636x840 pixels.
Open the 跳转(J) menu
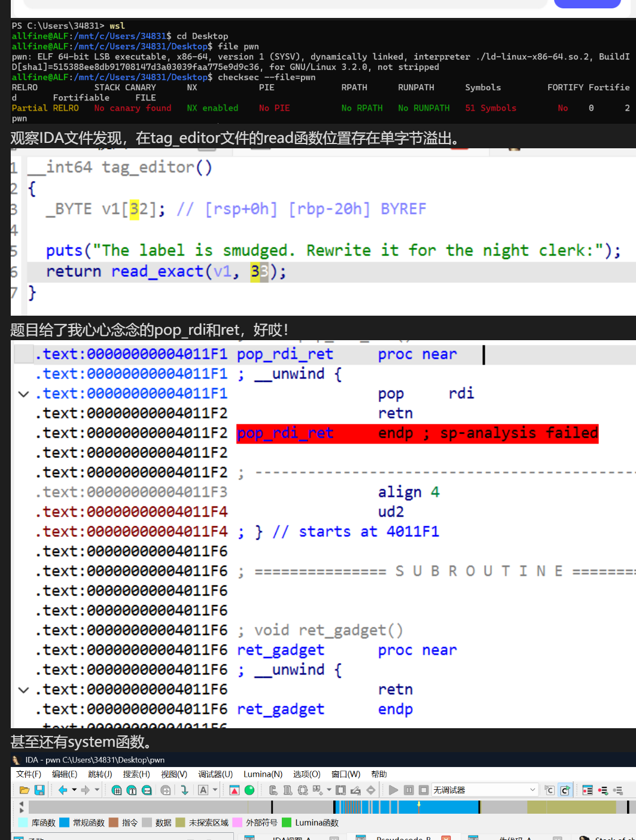(x=100, y=774)
